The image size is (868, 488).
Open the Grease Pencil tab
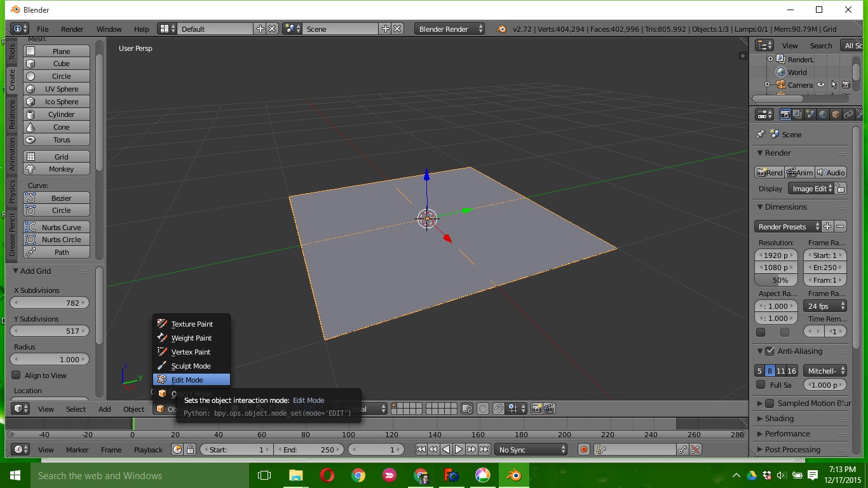12,236
